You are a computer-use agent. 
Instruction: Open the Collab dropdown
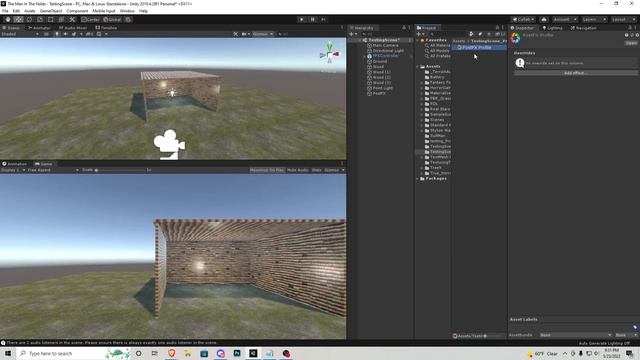pos(524,19)
